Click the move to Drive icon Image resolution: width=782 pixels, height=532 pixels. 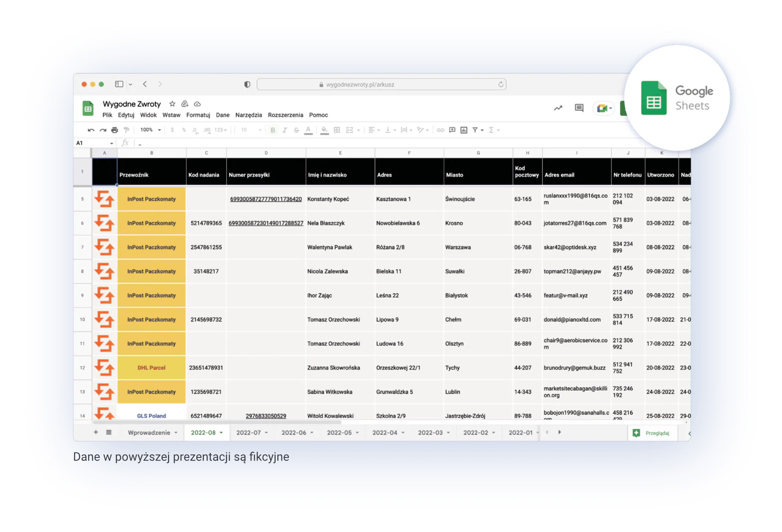point(185,104)
